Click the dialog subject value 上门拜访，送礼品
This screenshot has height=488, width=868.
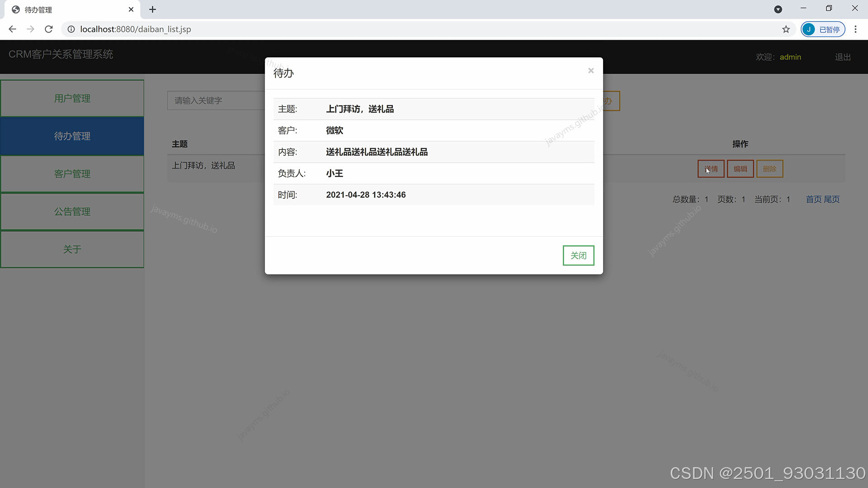[360, 109]
